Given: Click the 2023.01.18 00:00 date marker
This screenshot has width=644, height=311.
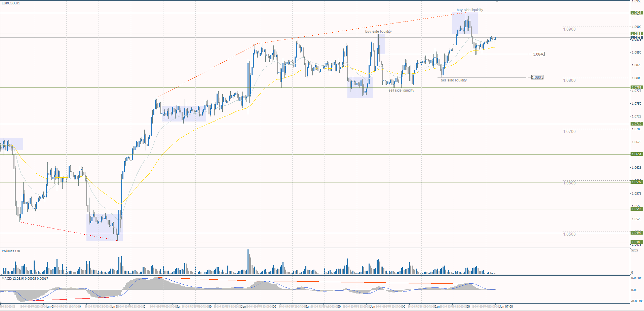Looking at the screenshot, I should [x=357, y=307].
